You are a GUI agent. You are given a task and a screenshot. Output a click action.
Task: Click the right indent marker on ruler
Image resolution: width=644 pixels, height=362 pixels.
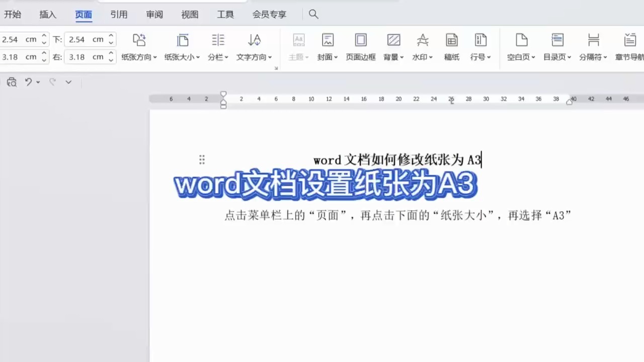pos(570,102)
